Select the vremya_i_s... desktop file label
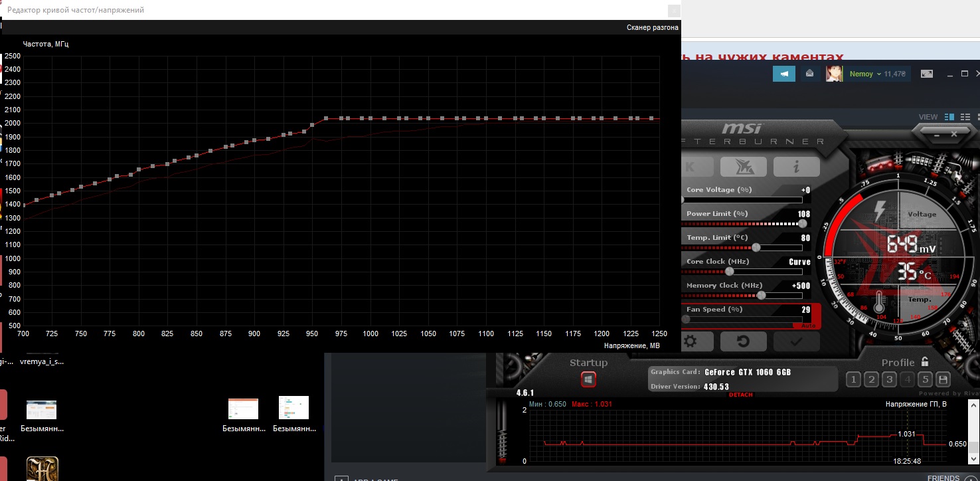This screenshot has height=481, width=980. pos(42,362)
